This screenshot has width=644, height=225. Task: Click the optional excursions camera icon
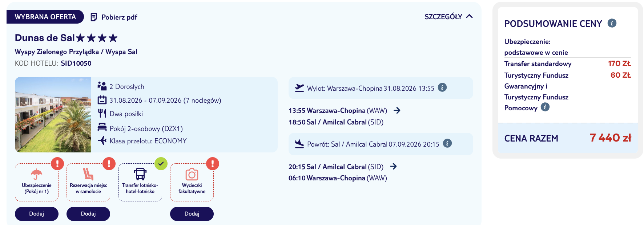pyautogui.click(x=192, y=175)
